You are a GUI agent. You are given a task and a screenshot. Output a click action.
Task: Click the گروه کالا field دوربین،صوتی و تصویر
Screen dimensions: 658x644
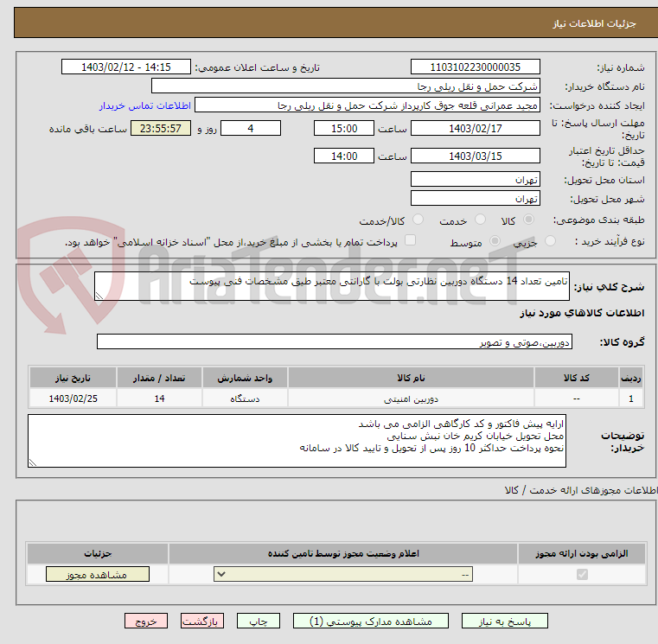click(335, 341)
